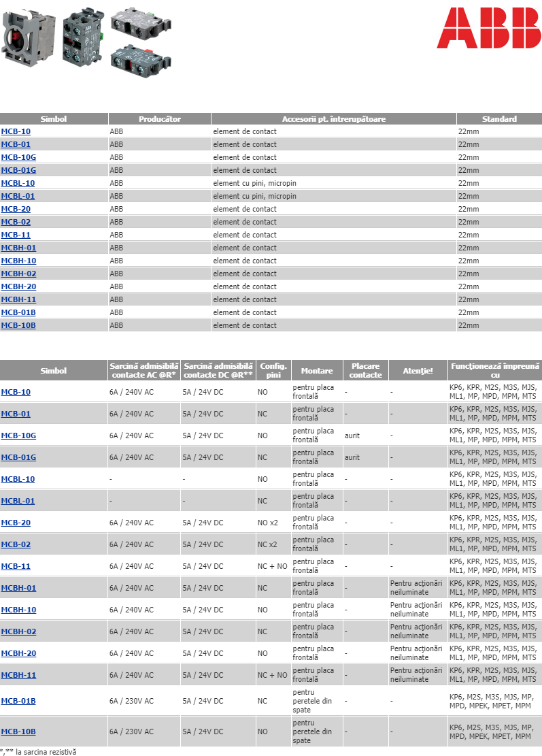Open MCBH-01 link in the Montare specifications table
This screenshot has height=756, width=542.
[x=18, y=588]
